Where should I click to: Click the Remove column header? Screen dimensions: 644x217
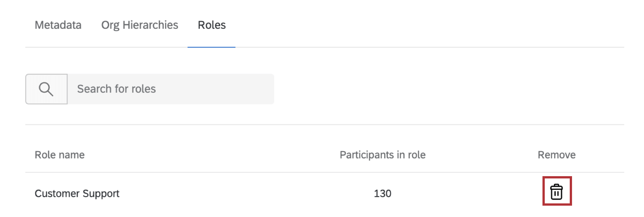(556, 155)
